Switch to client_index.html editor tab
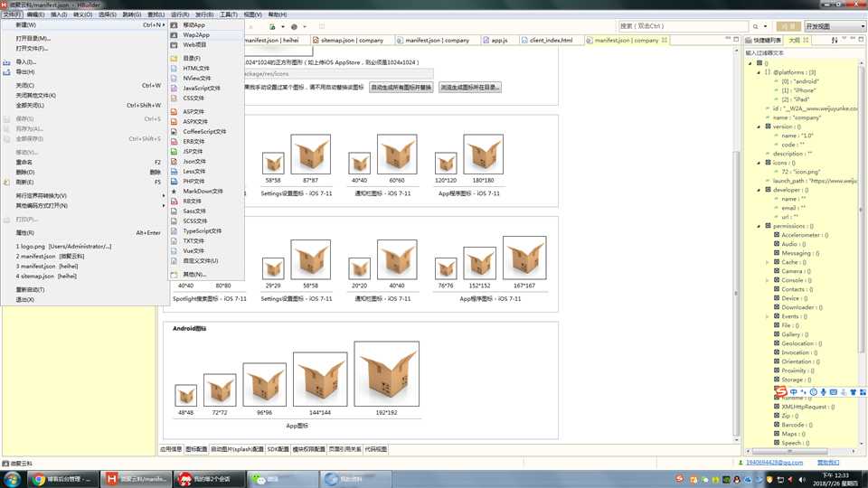 552,41
